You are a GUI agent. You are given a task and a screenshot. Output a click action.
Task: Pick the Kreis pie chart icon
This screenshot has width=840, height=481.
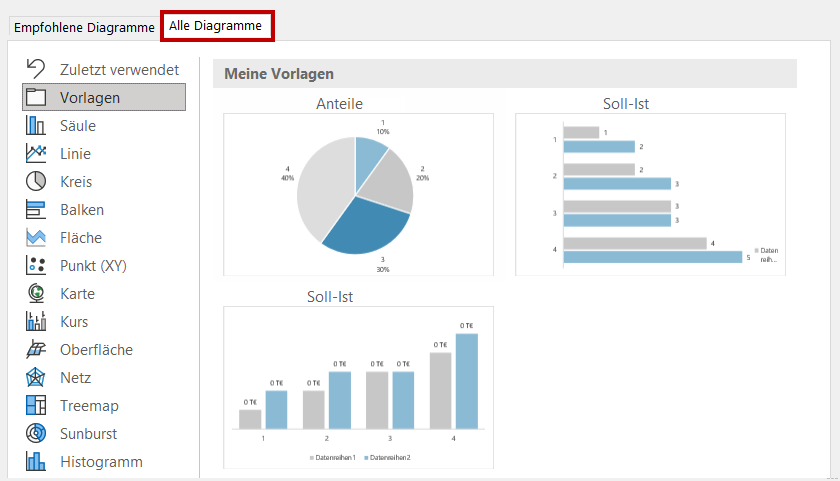click(x=36, y=182)
